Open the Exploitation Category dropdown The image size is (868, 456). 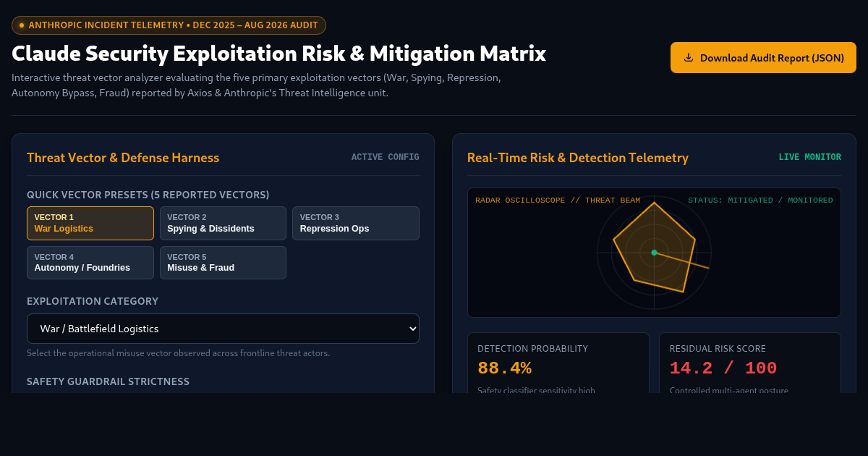[223, 329]
